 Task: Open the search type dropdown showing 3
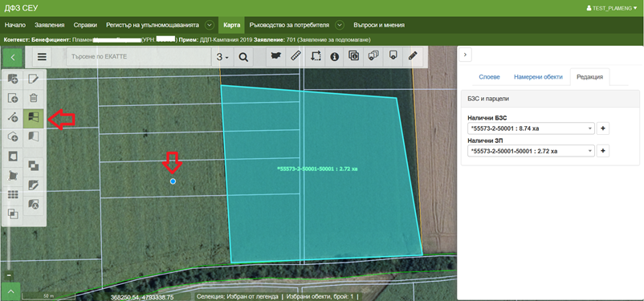[222, 57]
